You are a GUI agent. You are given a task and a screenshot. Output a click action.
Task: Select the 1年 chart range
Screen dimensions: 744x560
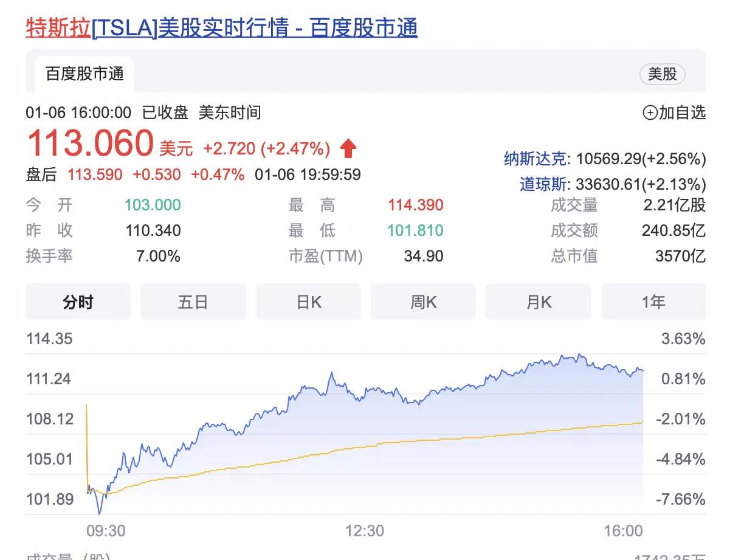coord(653,302)
